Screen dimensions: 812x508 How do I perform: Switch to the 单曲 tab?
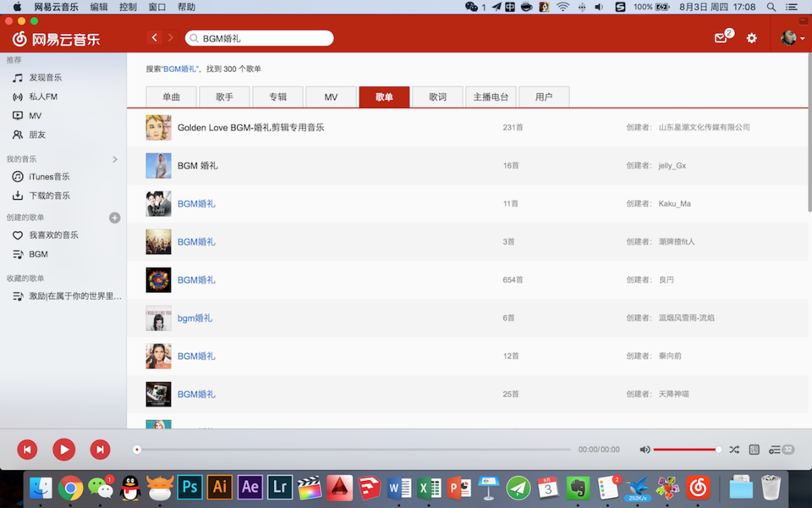[x=171, y=97]
